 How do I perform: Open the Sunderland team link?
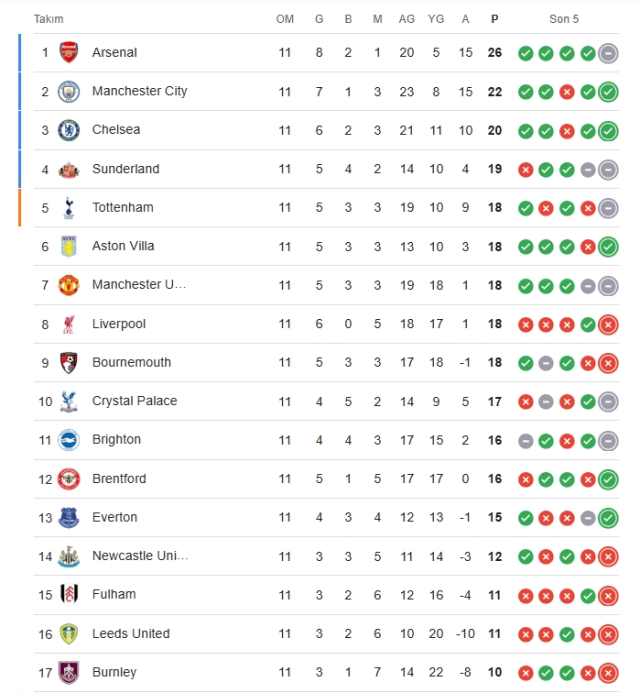tap(125, 169)
